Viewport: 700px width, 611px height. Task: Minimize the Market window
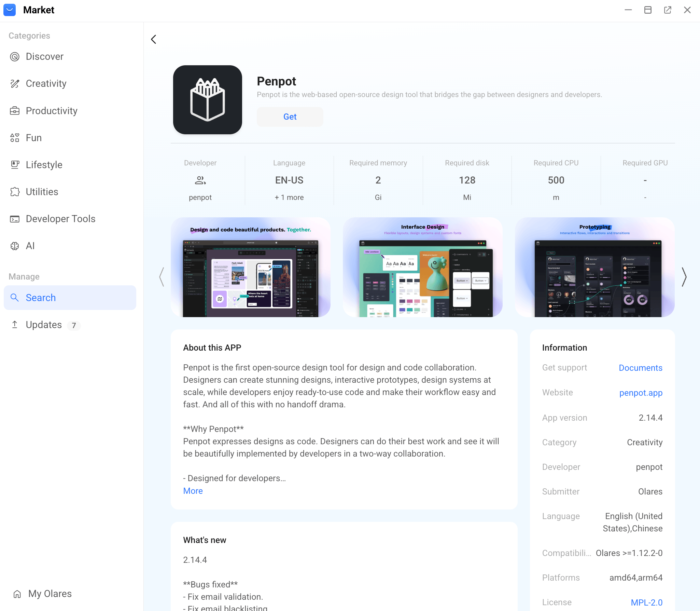tap(628, 10)
